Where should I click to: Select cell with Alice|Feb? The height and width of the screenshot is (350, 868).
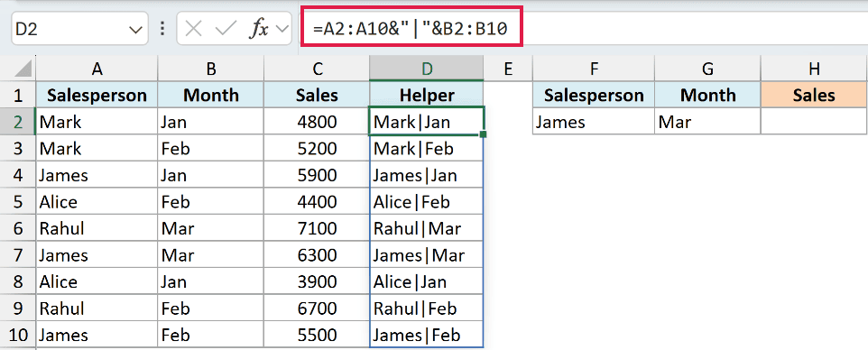(x=427, y=201)
